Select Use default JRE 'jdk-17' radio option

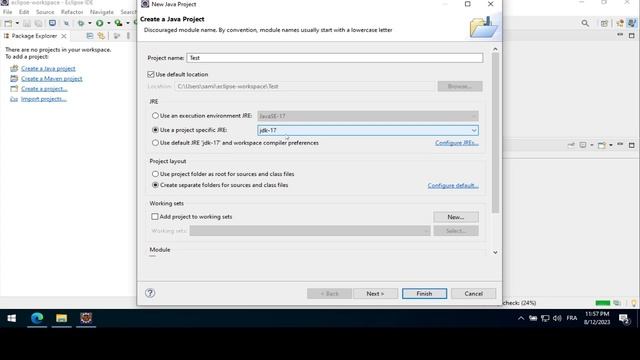pos(155,143)
